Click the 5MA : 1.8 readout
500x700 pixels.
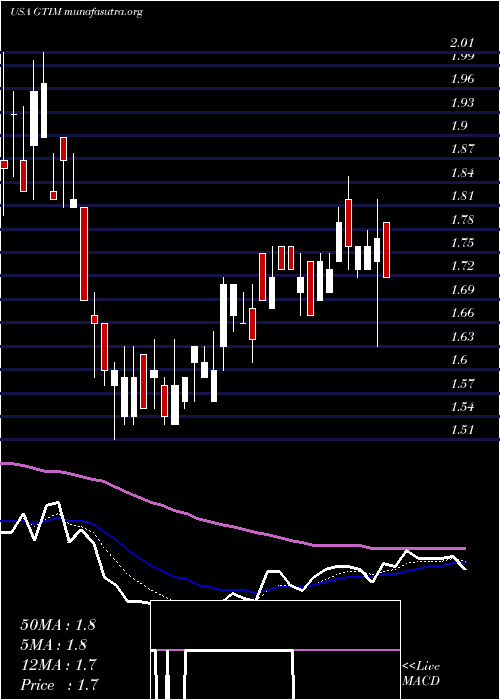coord(54,645)
